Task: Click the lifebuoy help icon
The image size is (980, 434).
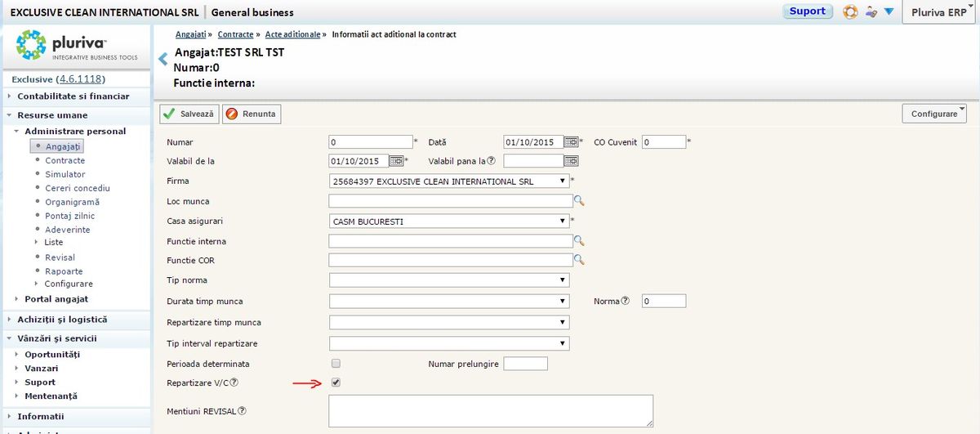Action: (x=850, y=12)
